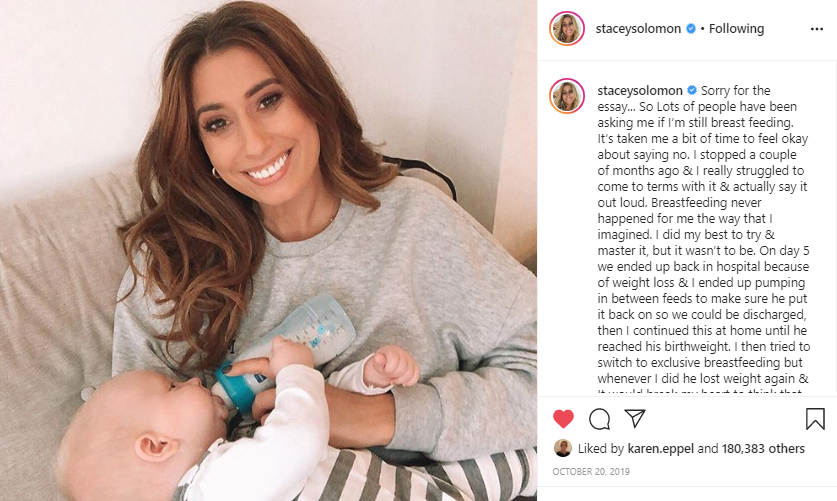This screenshot has height=501, width=837.
Task: View the 180,383 others likes list
Action: [x=763, y=449]
